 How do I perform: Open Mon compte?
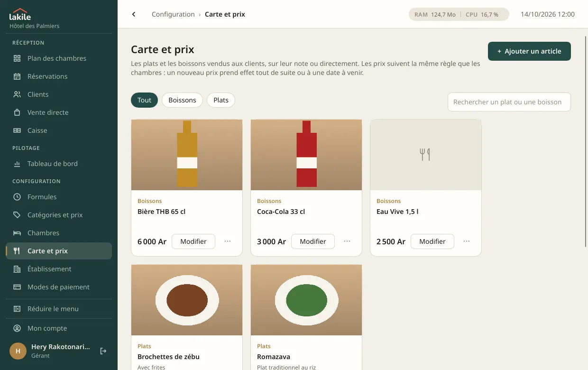pyautogui.click(x=59, y=328)
